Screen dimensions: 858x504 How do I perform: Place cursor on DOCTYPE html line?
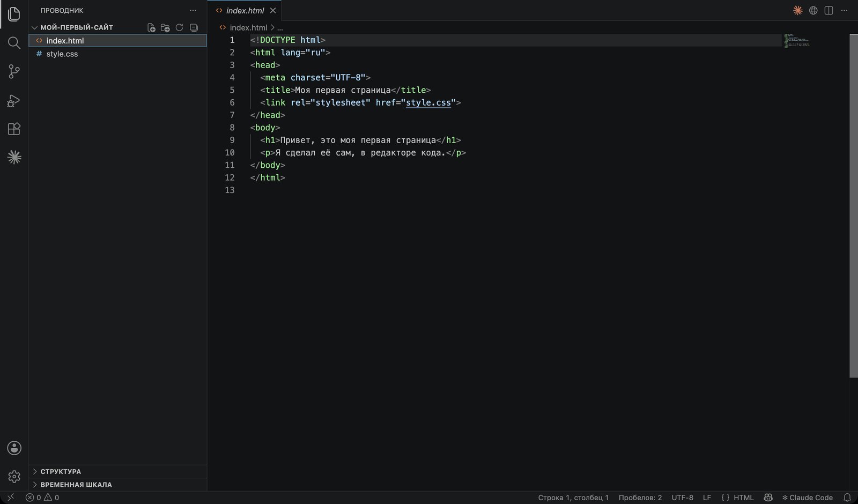click(x=287, y=40)
